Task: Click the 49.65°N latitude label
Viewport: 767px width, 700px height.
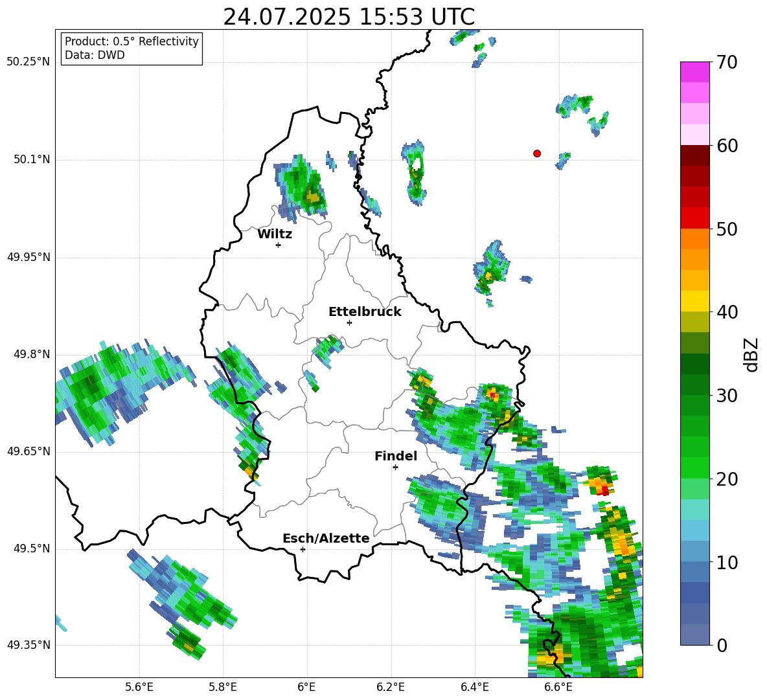Action: pyautogui.click(x=28, y=451)
